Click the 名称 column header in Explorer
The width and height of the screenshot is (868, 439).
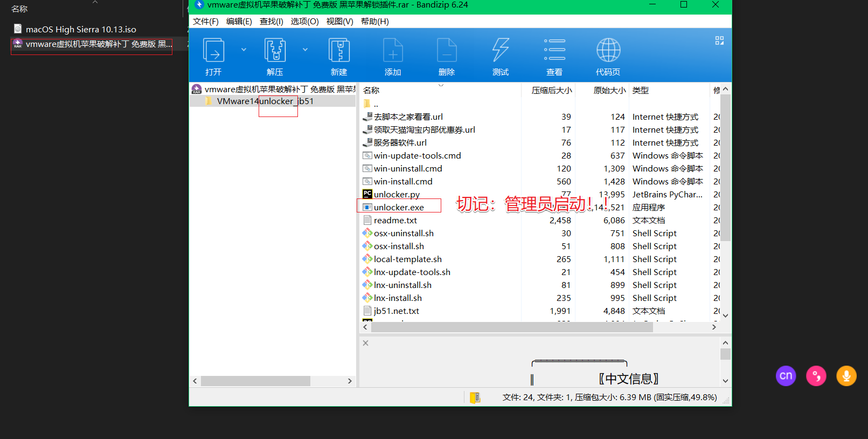[x=19, y=9]
